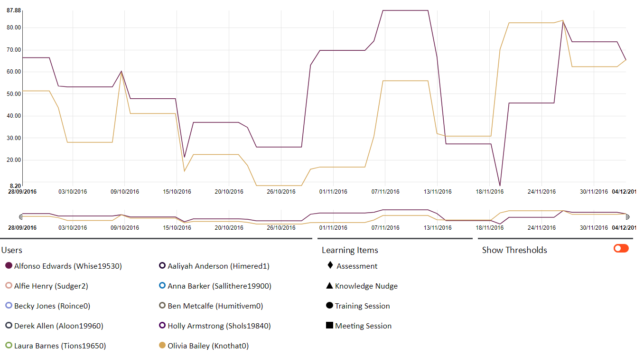
Task: Click the right range slider handle
Action: click(x=627, y=216)
